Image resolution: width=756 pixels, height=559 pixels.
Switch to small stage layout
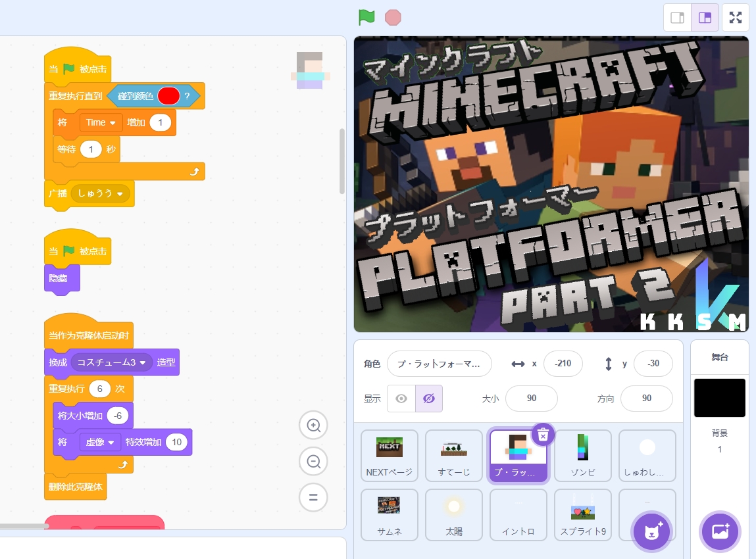pyautogui.click(x=677, y=18)
